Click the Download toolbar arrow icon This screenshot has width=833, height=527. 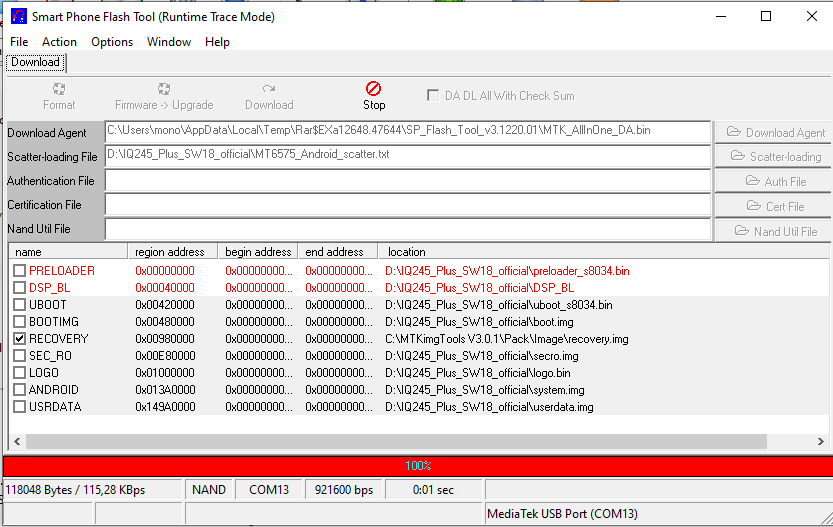269,88
